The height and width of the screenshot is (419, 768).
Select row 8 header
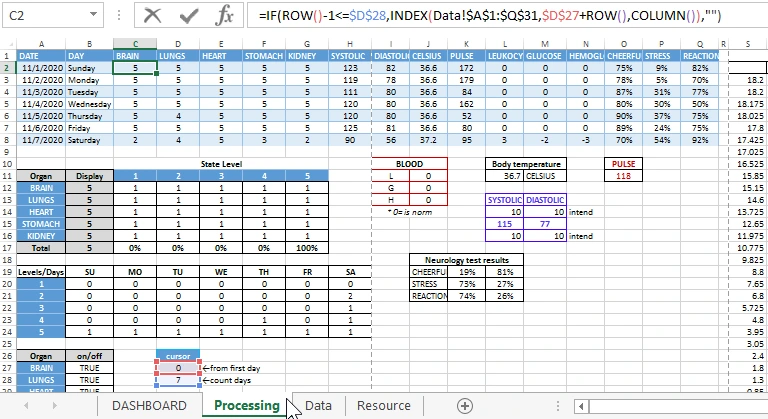click(x=7, y=140)
